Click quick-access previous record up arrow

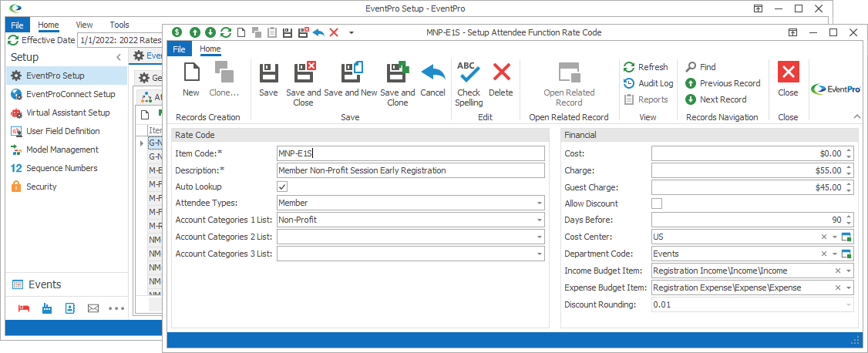195,32
